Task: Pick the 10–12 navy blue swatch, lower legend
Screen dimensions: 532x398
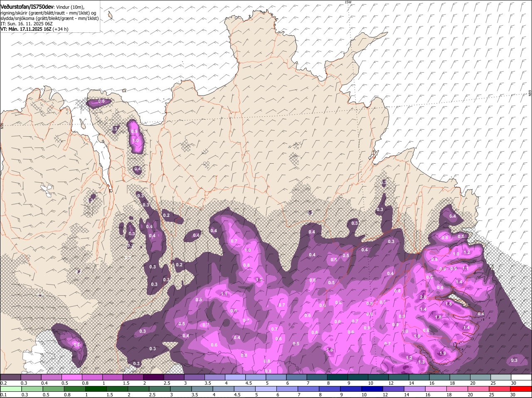Action: [372, 389]
